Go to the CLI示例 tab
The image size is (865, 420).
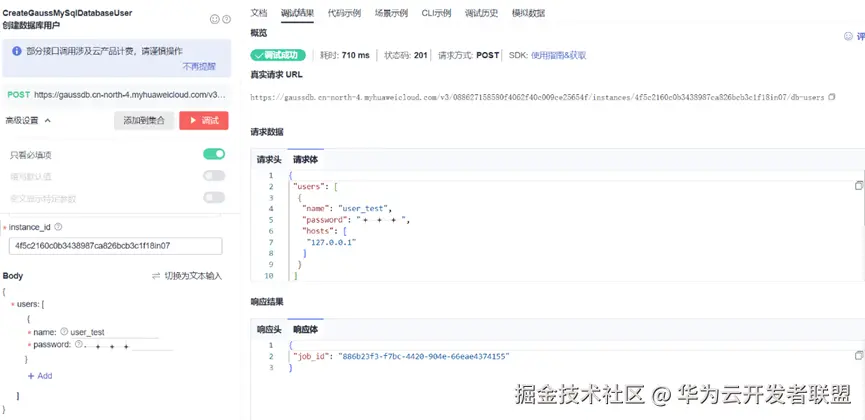pyautogui.click(x=436, y=13)
